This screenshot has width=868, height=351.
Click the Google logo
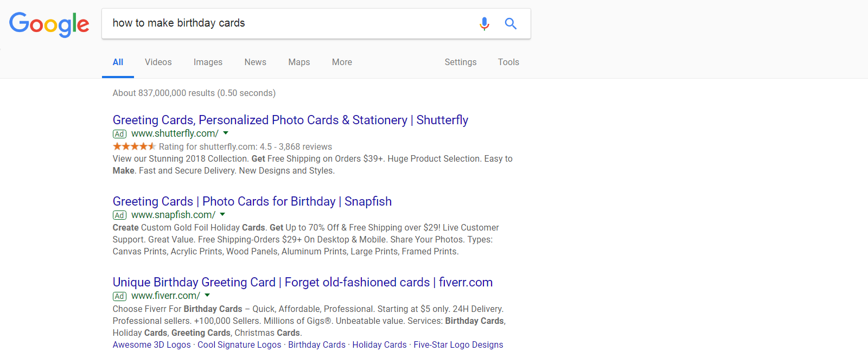[x=49, y=24]
